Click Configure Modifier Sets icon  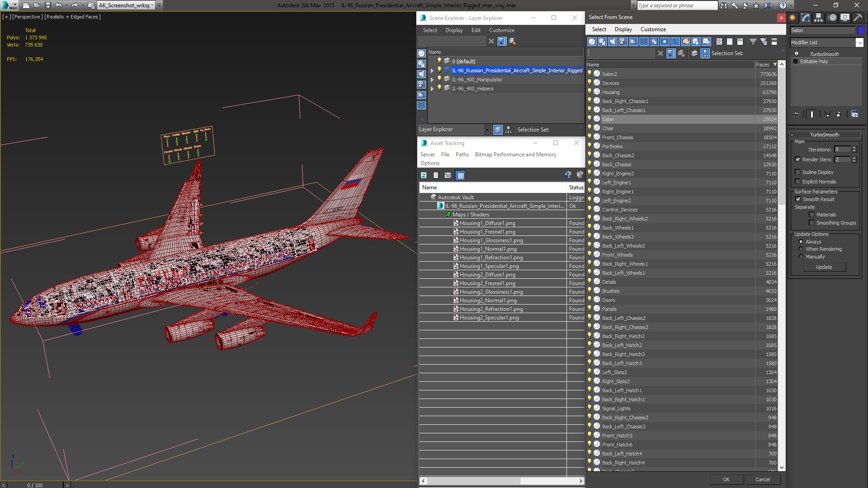click(x=854, y=114)
